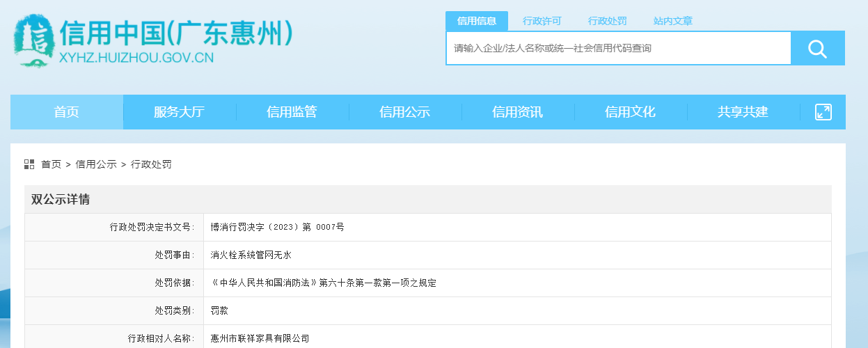Click the fullscreen expand icon in navigation bar
868x348 pixels.
[x=823, y=112]
